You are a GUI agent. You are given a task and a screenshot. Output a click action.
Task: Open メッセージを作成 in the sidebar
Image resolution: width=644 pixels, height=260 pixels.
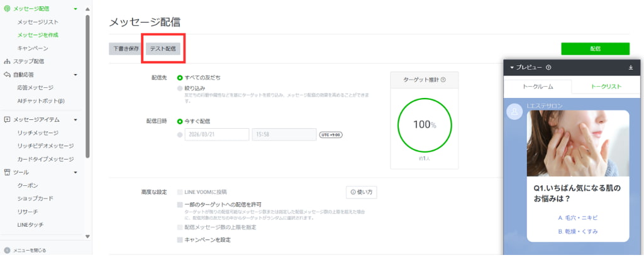tap(38, 35)
